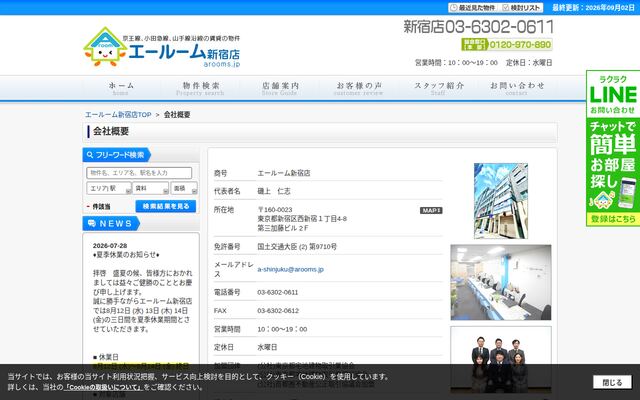Click the 会社概要 page heading
This screenshot has width=640, height=400.
pos(111,131)
